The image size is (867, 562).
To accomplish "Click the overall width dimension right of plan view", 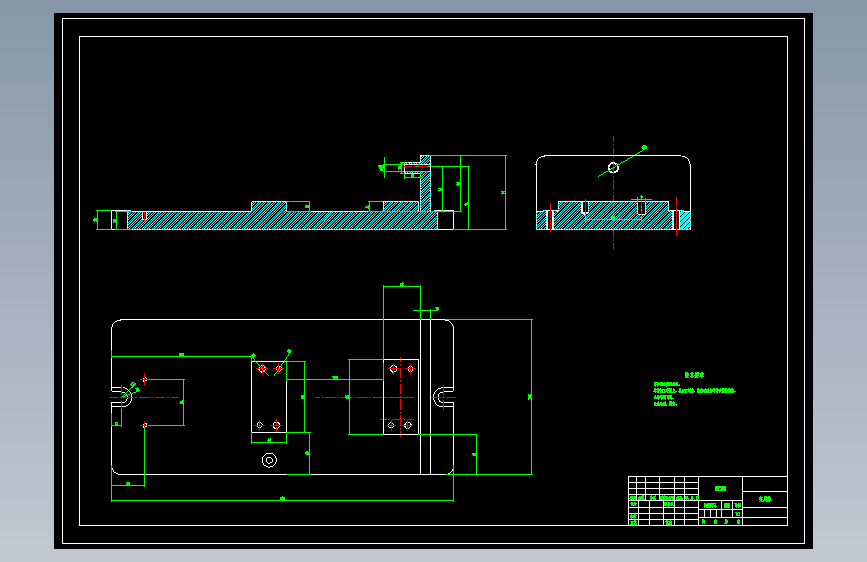I will [x=531, y=397].
